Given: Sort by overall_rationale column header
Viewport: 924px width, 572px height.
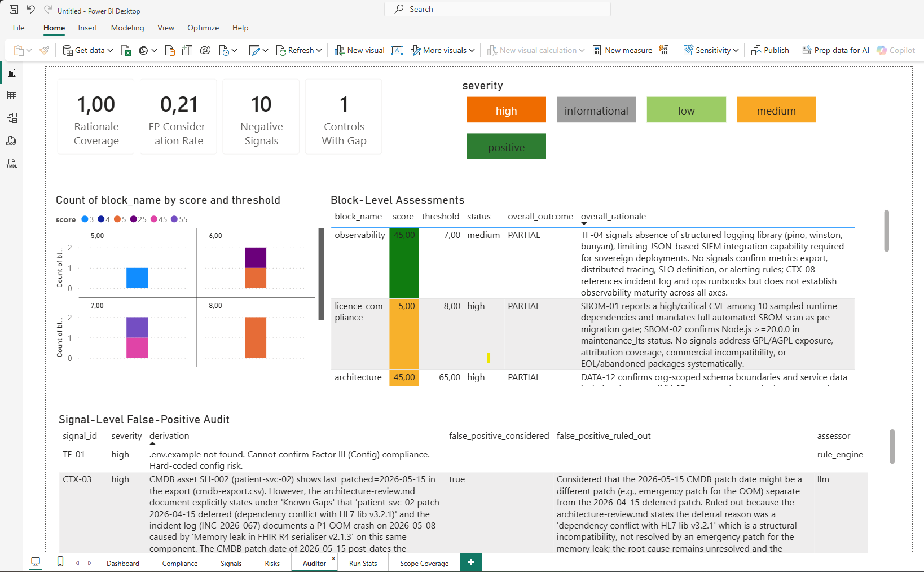Looking at the screenshot, I should 613,217.
